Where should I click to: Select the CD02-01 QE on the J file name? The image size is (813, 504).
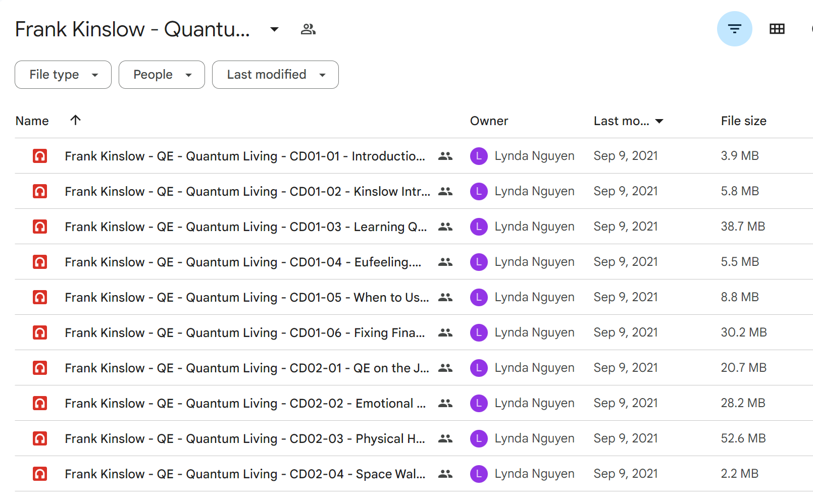pos(247,368)
